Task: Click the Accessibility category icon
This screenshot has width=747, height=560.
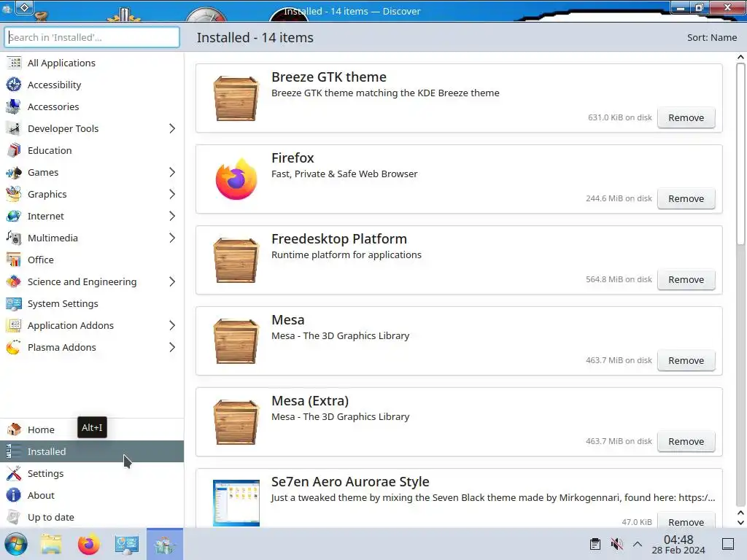Action: (14, 85)
